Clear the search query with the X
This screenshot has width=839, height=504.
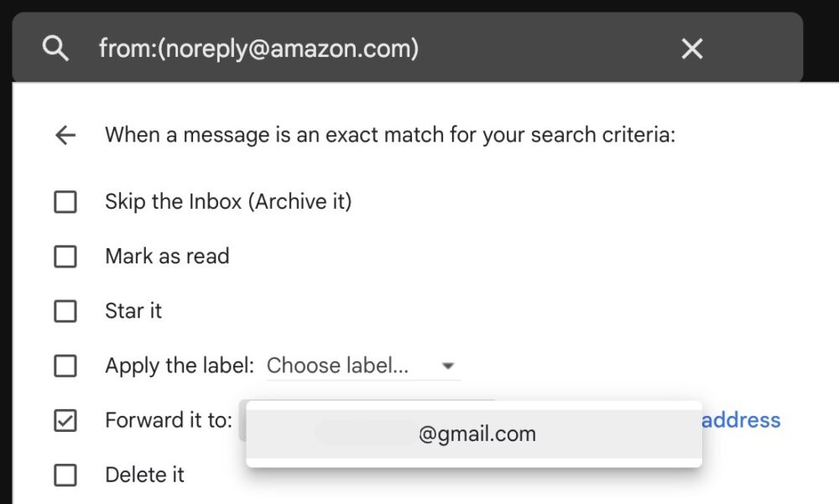[692, 49]
